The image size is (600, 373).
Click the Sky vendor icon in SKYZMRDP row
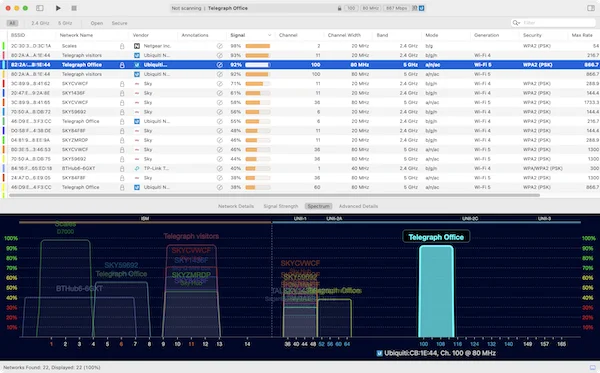[x=137, y=140]
